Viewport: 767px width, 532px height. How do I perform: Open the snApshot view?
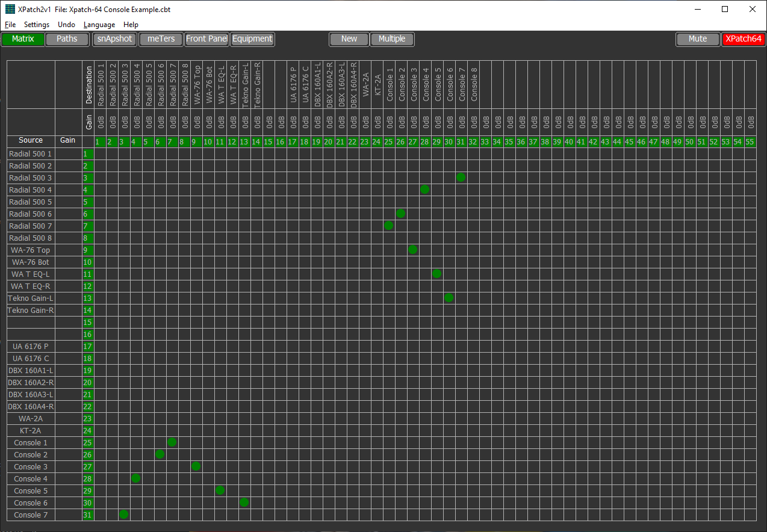tap(114, 39)
